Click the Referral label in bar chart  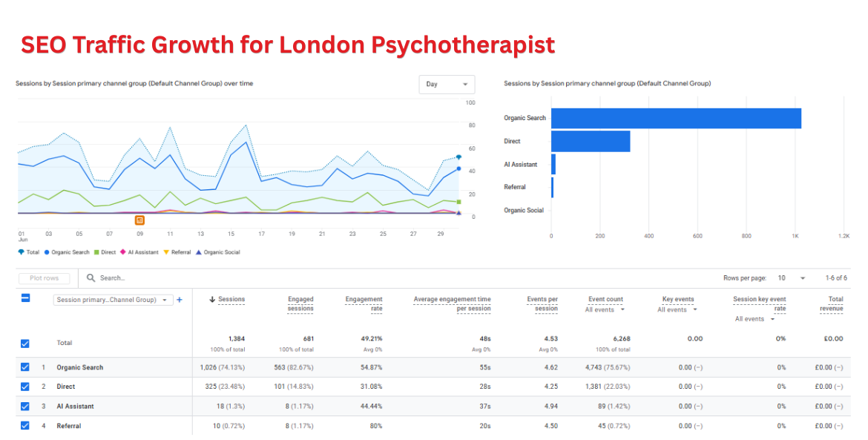(x=515, y=187)
